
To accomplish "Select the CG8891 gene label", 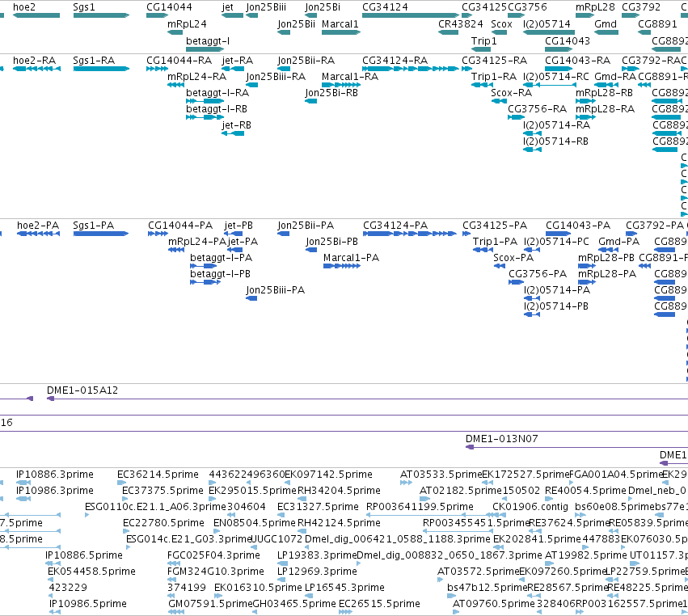I will (x=658, y=23).
